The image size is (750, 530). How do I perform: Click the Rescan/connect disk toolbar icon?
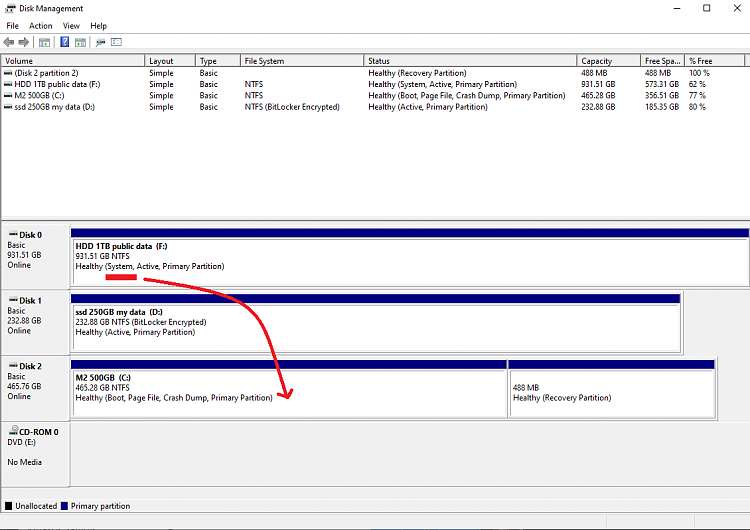pyautogui.click(x=100, y=43)
